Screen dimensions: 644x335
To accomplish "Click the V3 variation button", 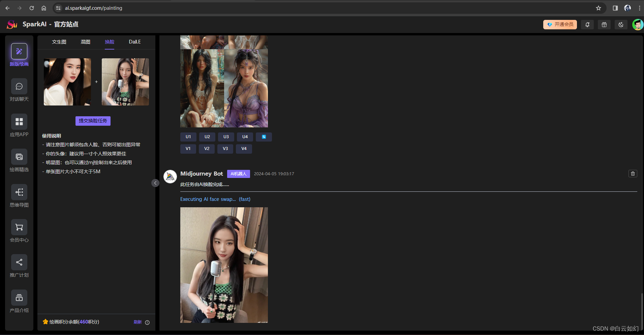I will [x=225, y=149].
